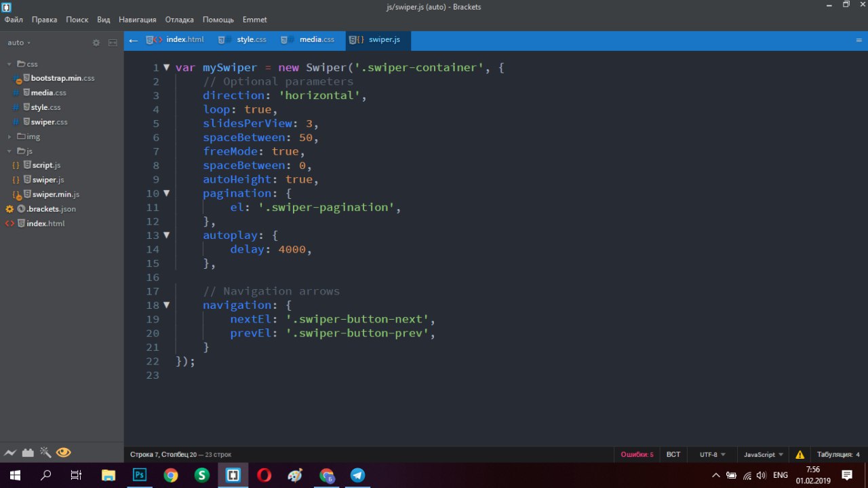Open the Emmet menu
This screenshot has width=868, height=488.
click(x=254, y=20)
